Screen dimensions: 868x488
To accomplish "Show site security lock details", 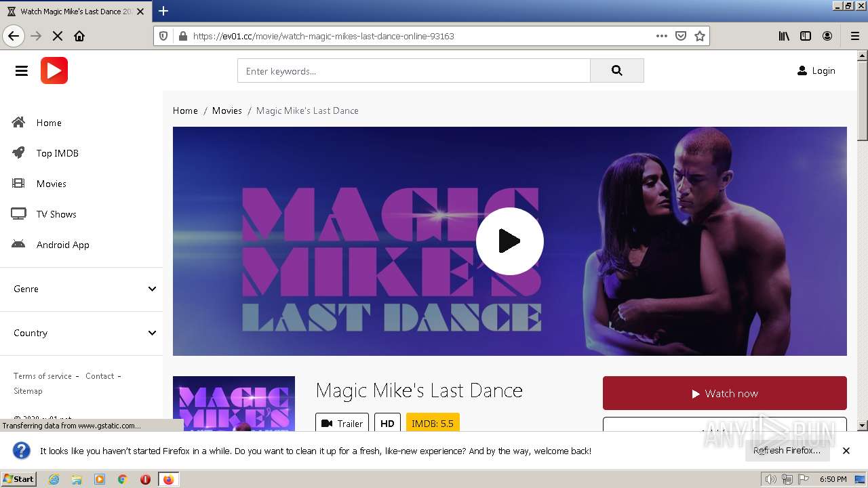I will pyautogui.click(x=182, y=36).
